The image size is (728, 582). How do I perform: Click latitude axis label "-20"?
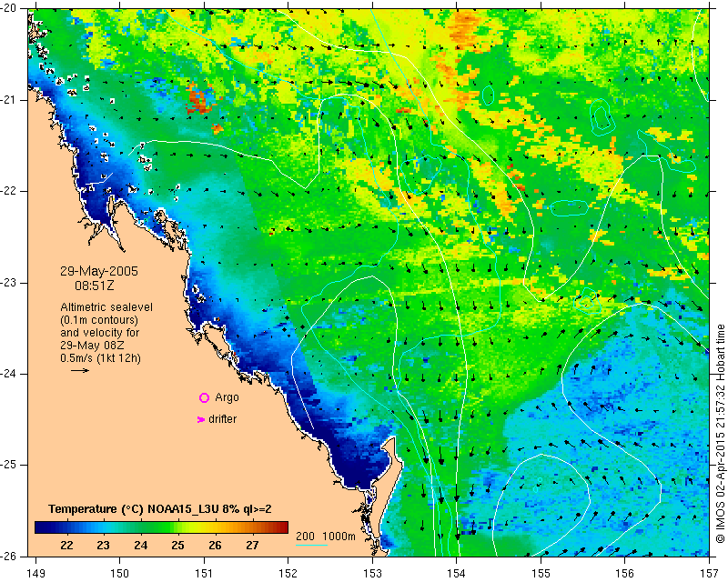tap(8, 8)
